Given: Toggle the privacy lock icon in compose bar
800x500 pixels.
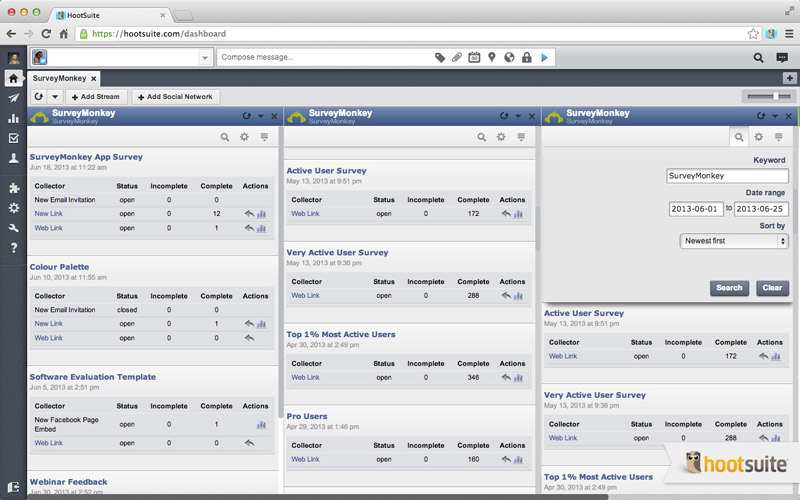Looking at the screenshot, I should (526, 58).
